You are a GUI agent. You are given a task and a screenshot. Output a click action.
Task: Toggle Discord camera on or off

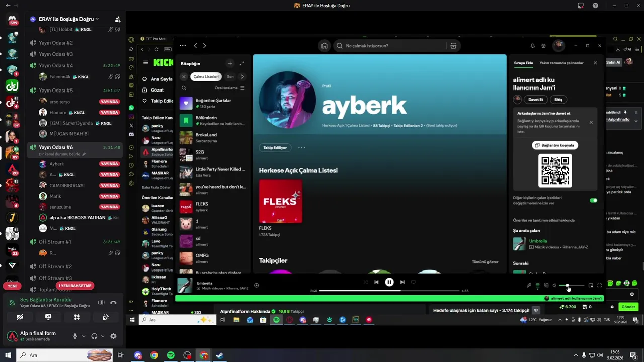point(20,317)
